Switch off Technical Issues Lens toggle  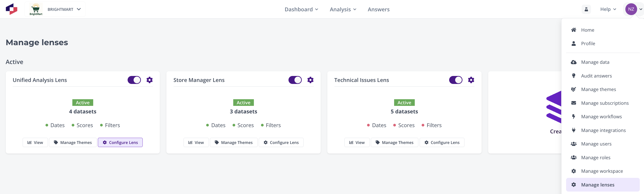tap(456, 80)
